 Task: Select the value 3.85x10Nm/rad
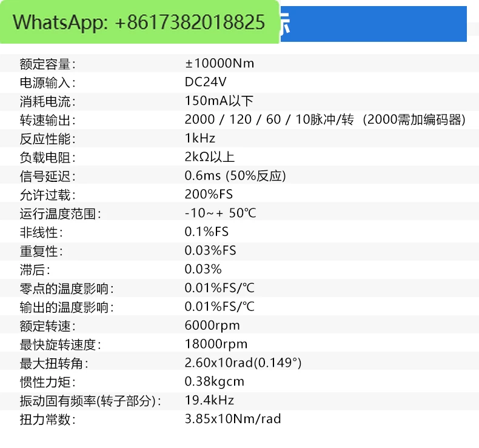click(233, 419)
